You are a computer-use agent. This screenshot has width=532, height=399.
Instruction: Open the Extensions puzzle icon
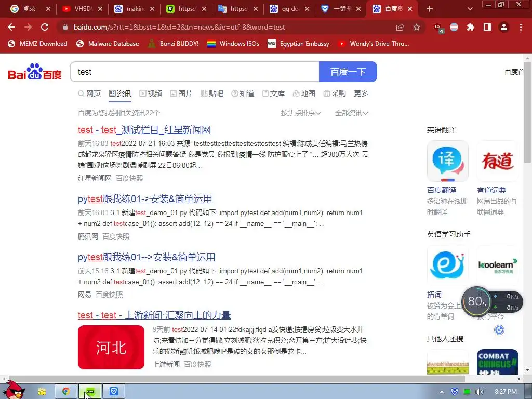470,27
